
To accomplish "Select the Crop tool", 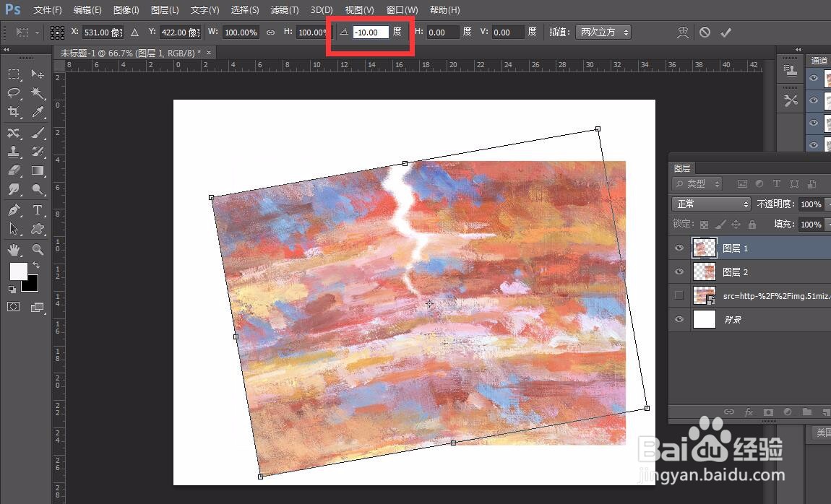I will [14, 112].
